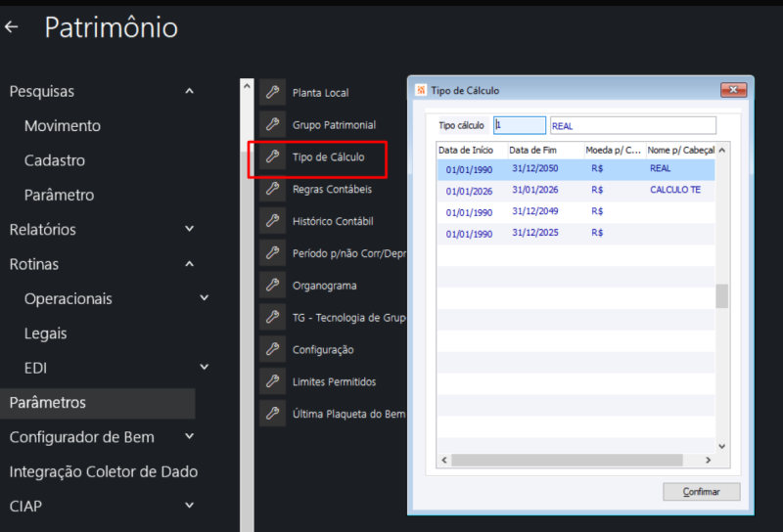Click the grid's vertical scrollbar thumb
783x532 pixels.
click(722, 296)
